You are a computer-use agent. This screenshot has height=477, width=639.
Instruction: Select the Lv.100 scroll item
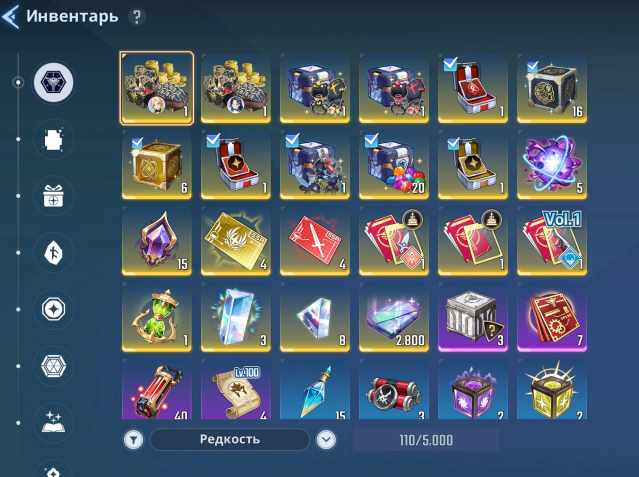click(x=236, y=389)
